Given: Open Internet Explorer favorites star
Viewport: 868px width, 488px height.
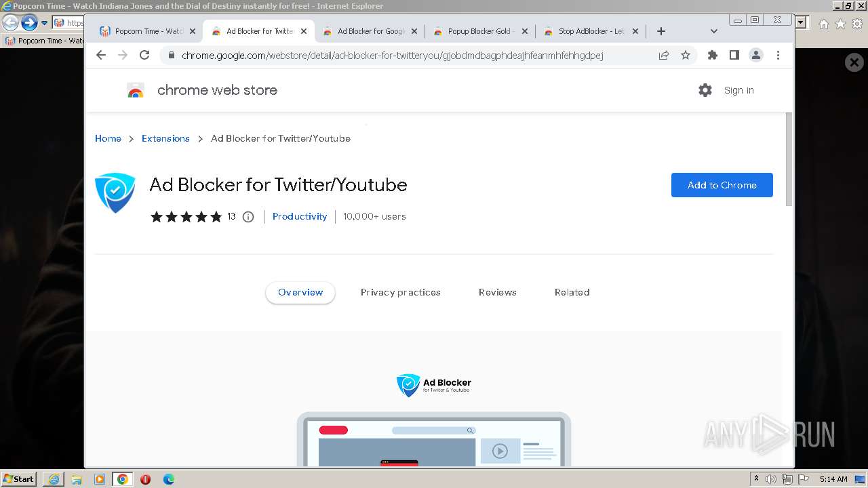Looking at the screenshot, I should pos(840,24).
